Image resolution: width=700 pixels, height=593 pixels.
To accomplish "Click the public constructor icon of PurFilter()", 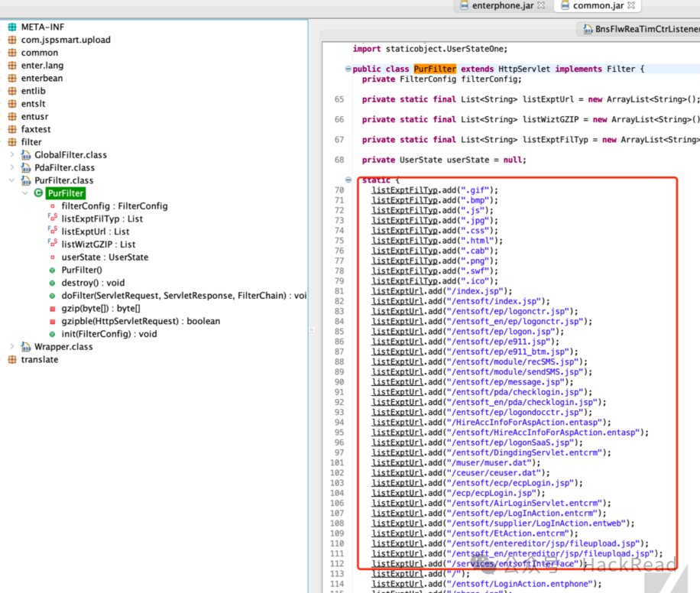I will pos(52,271).
